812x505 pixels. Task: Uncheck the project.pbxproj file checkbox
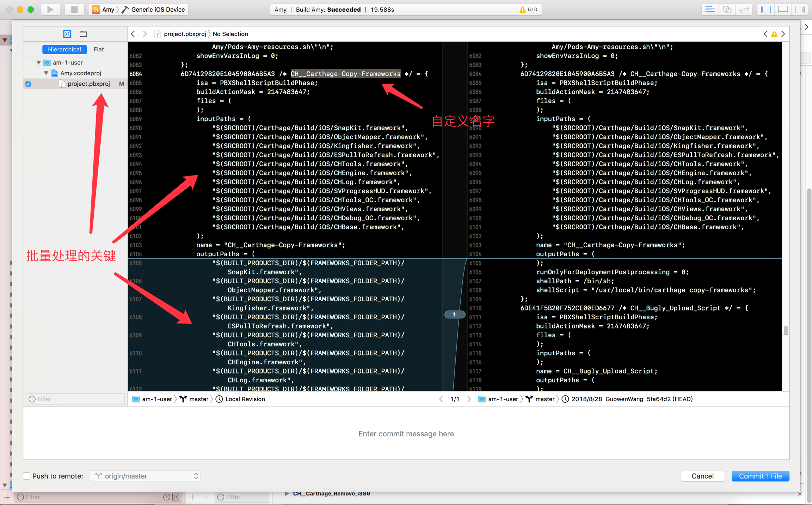point(28,84)
